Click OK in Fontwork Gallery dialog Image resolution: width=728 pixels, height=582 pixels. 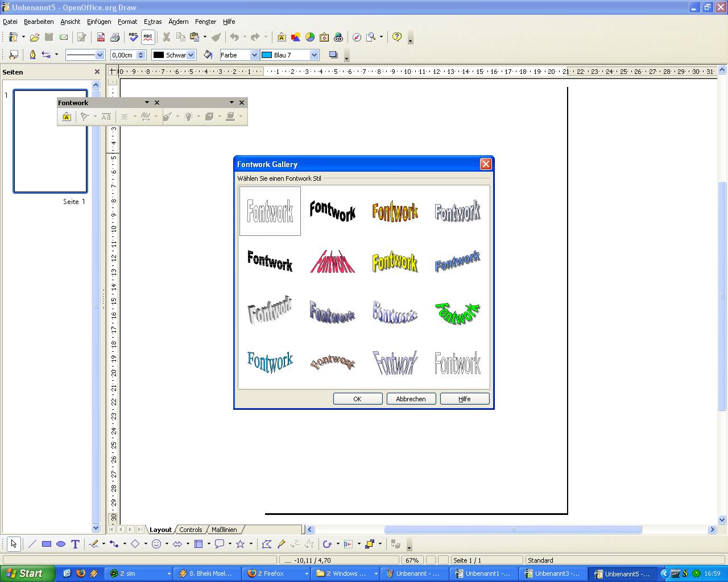click(x=358, y=399)
